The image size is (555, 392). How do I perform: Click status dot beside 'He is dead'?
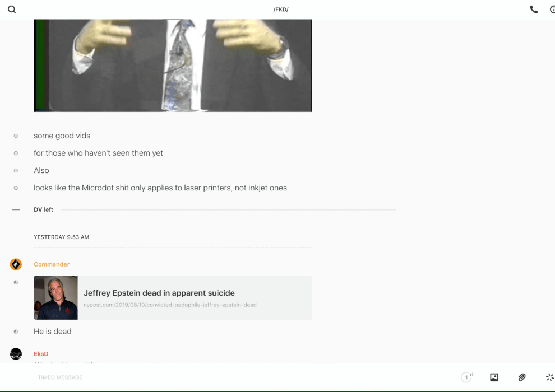(x=16, y=332)
